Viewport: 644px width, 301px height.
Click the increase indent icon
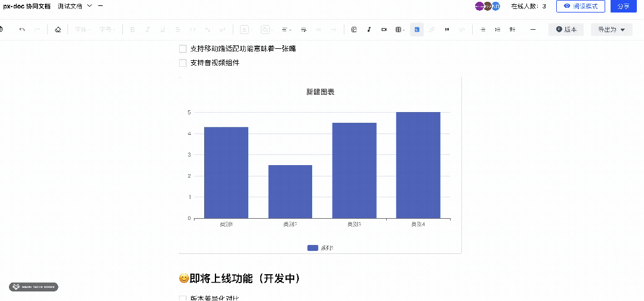point(334,30)
